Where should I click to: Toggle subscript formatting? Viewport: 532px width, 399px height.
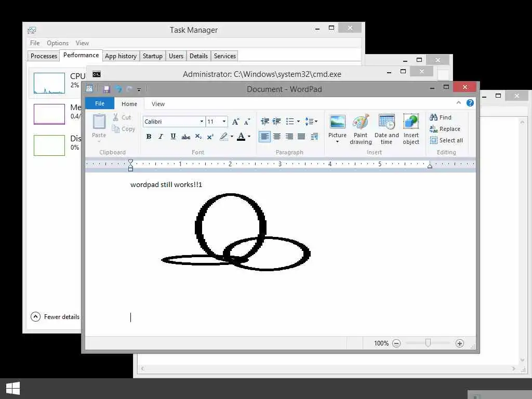click(198, 137)
